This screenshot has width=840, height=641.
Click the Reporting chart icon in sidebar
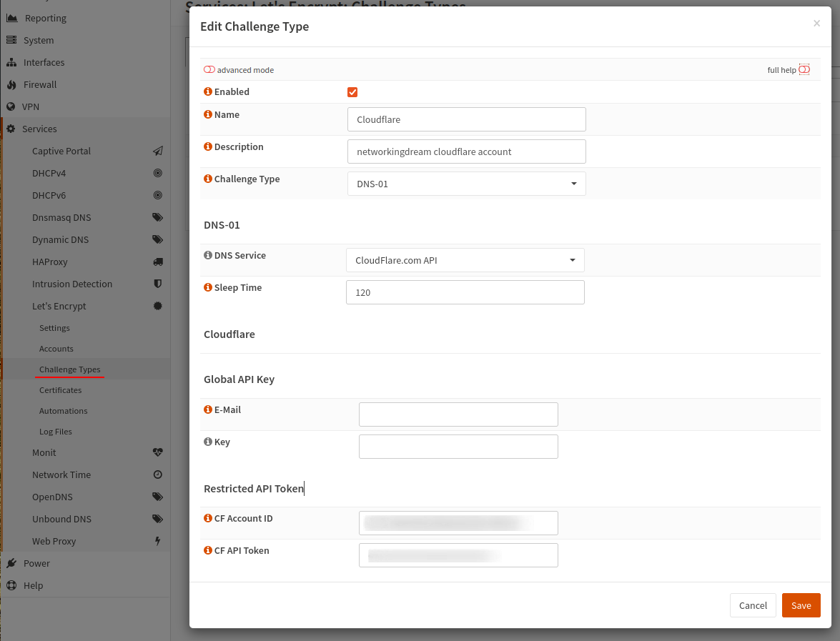tap(11, 18)
